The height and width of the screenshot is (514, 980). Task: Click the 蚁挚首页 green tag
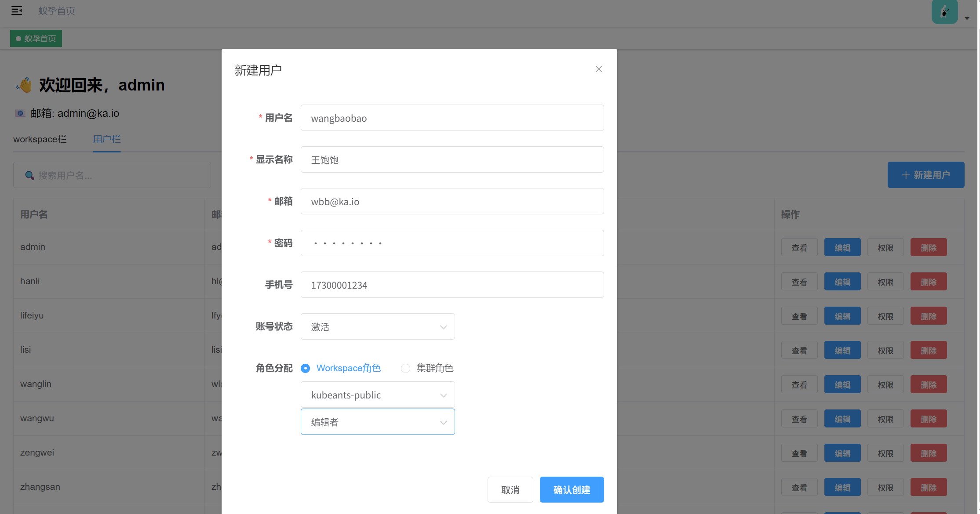pyautogui.click(x=36, y=39)
